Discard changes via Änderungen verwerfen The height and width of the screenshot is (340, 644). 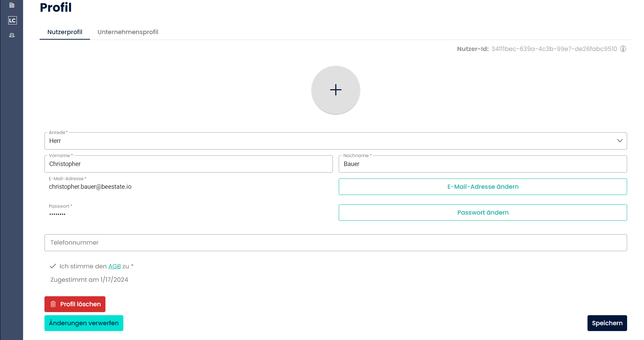click(x=84, y=323)
